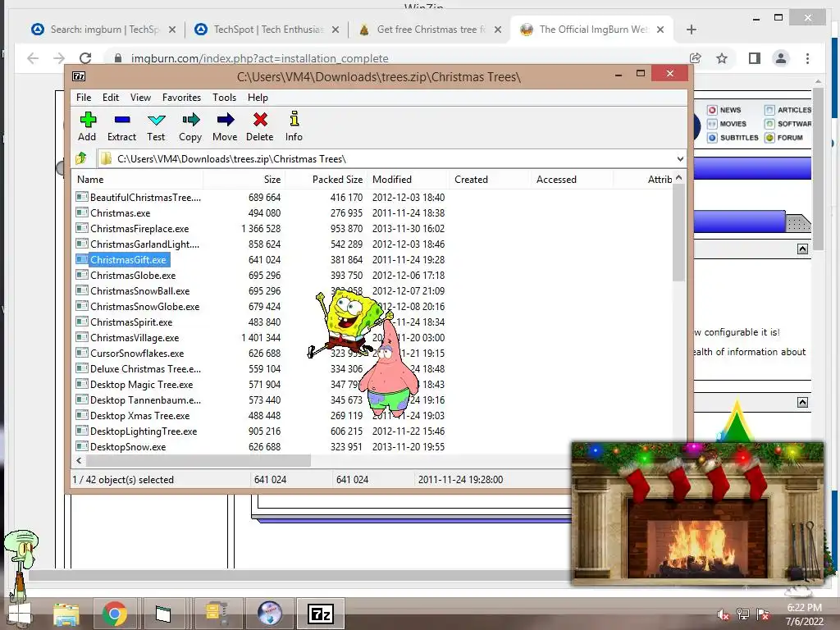840x630 pixels.
Task: Open File Explorer from the taskbar
Action: (x=66, y=614)
